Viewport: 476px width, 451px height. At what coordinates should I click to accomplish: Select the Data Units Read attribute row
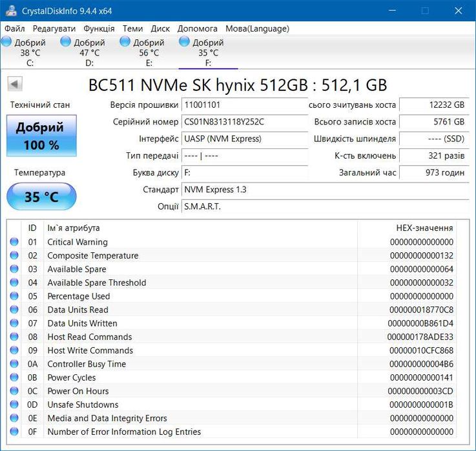pyautogui.click(x=231, y=310)
